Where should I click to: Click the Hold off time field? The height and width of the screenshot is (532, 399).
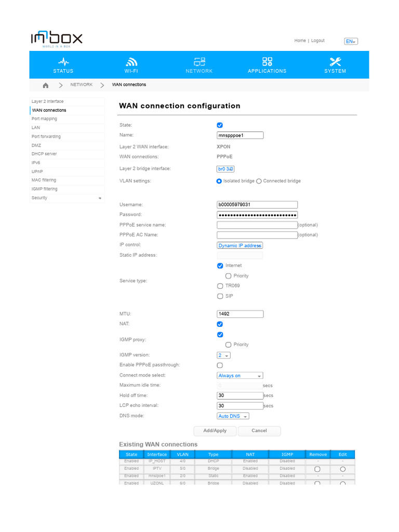(240, 395)
